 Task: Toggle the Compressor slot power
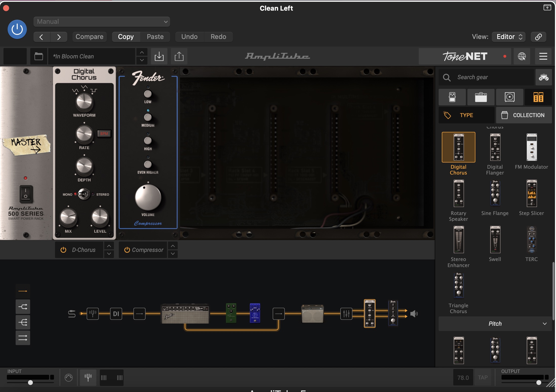tap(127, 250)
